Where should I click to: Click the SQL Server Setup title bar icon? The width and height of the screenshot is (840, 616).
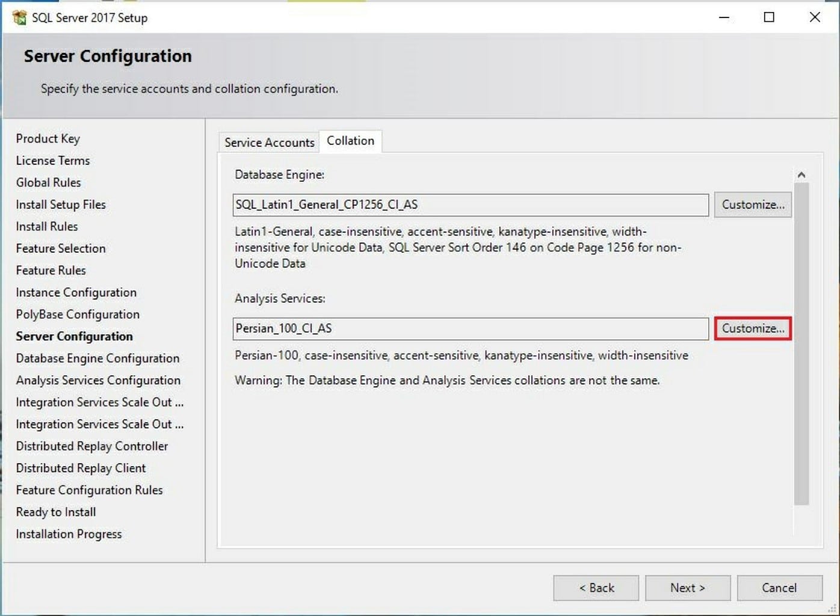coord(19,17)
